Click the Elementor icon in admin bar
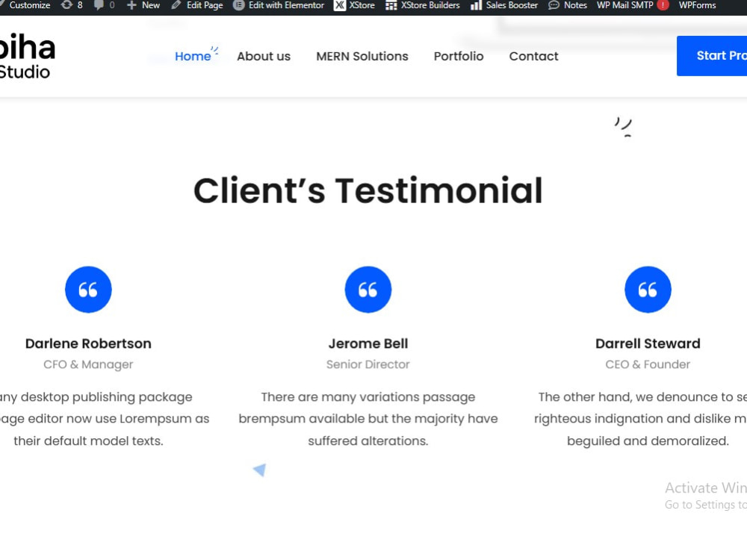The height and width of the screenshot is (560, 747). coord(239,5)
